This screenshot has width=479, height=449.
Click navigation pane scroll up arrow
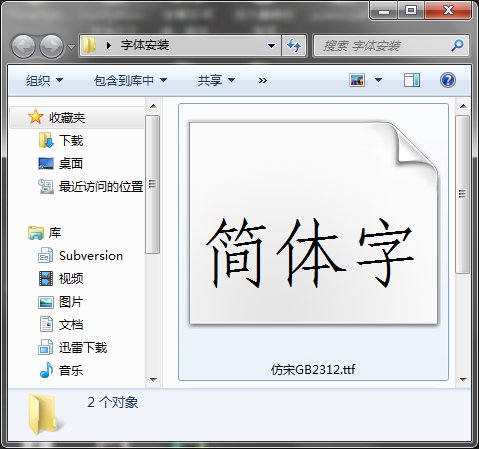click(153, 106)
